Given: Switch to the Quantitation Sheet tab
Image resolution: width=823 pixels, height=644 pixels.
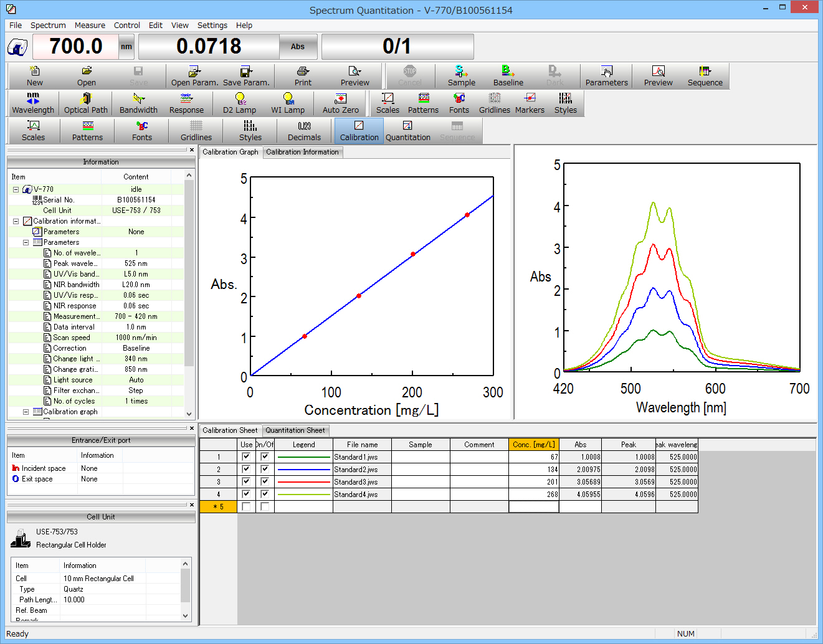Looking at the screenshot, I should (x=295, y=430).
